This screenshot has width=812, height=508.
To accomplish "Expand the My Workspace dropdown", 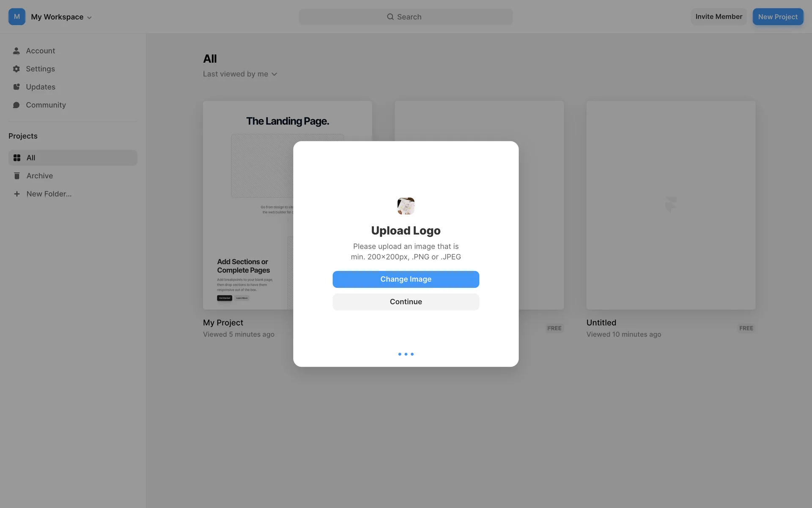I will (x=61, y=17).
